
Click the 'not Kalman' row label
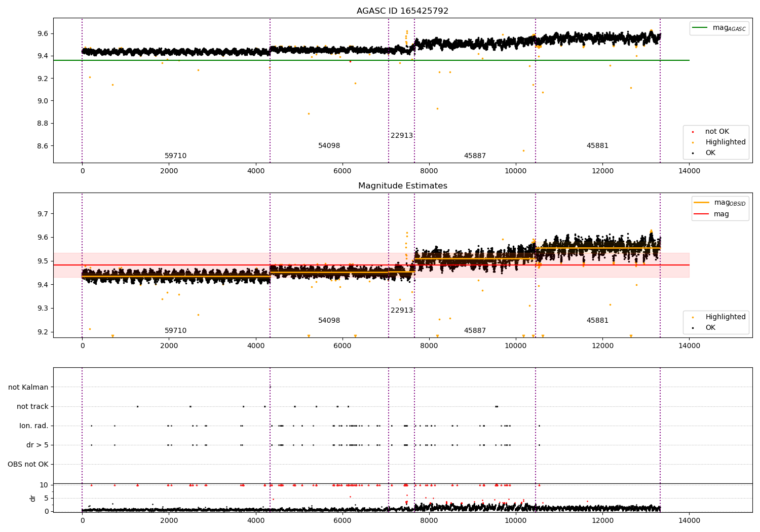(x=28, y=387)
